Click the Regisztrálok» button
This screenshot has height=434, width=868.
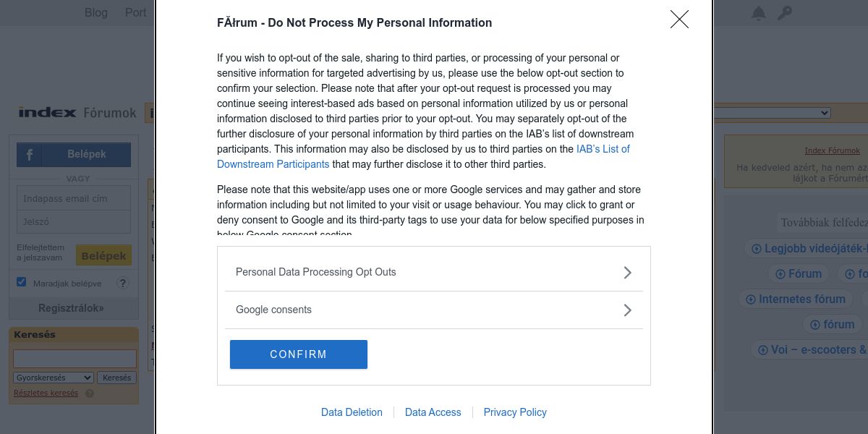click(x=71, y=308)
